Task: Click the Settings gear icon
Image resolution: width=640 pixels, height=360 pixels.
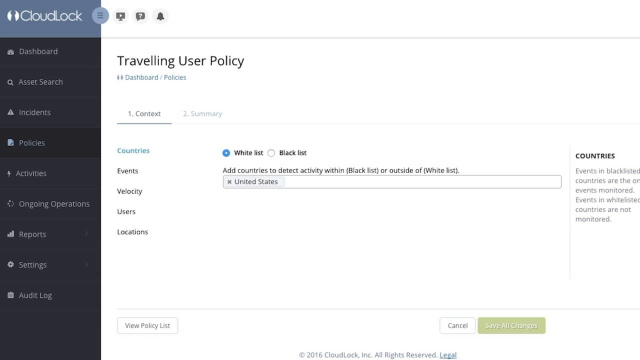Action: 11,264
